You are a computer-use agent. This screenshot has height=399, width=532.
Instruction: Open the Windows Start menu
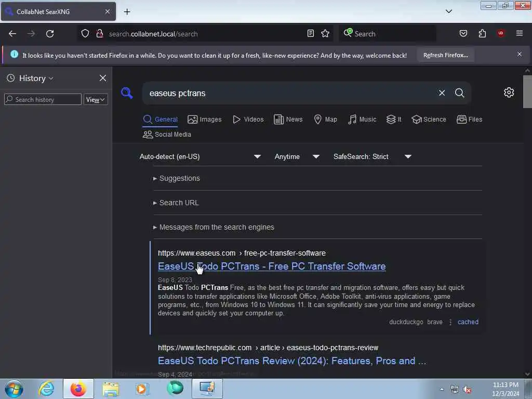(x=14, y=389)
